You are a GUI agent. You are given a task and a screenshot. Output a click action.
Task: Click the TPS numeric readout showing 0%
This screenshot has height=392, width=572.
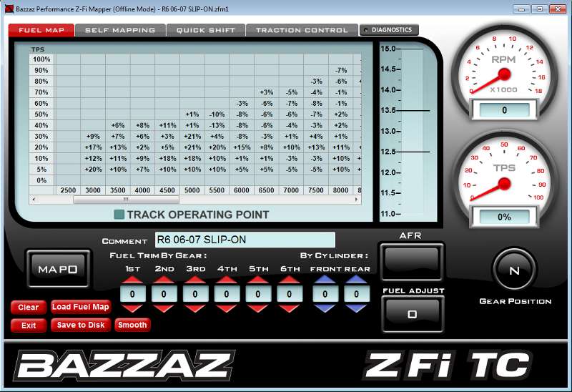pos(504,217)
